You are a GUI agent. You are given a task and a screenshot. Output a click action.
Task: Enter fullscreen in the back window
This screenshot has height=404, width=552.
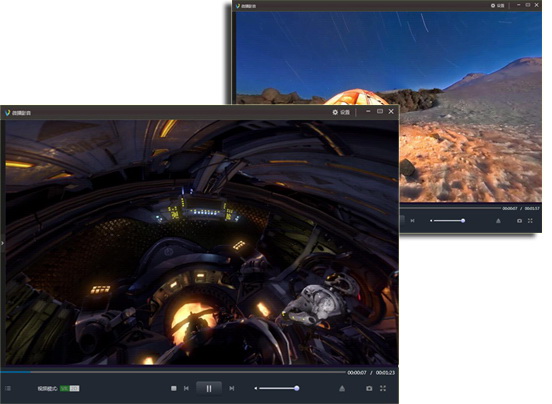(x=530, y=221)
